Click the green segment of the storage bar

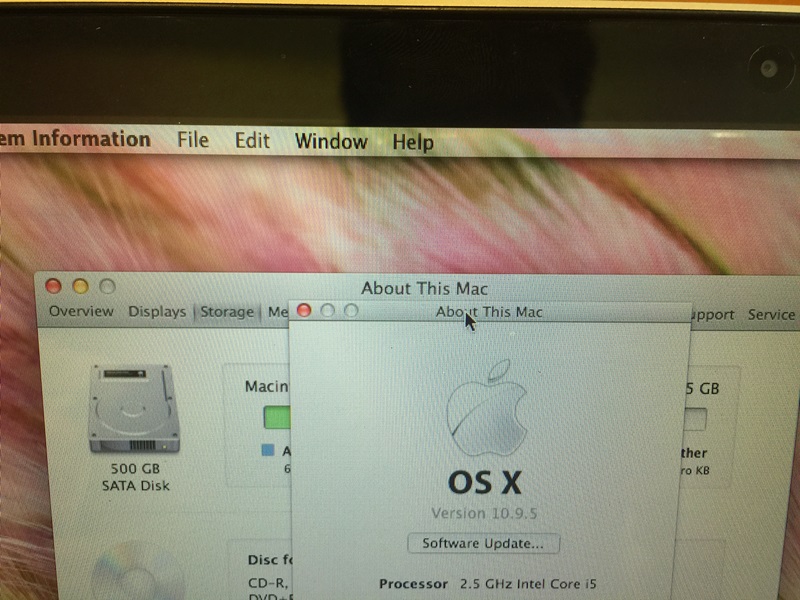[277, 417]
